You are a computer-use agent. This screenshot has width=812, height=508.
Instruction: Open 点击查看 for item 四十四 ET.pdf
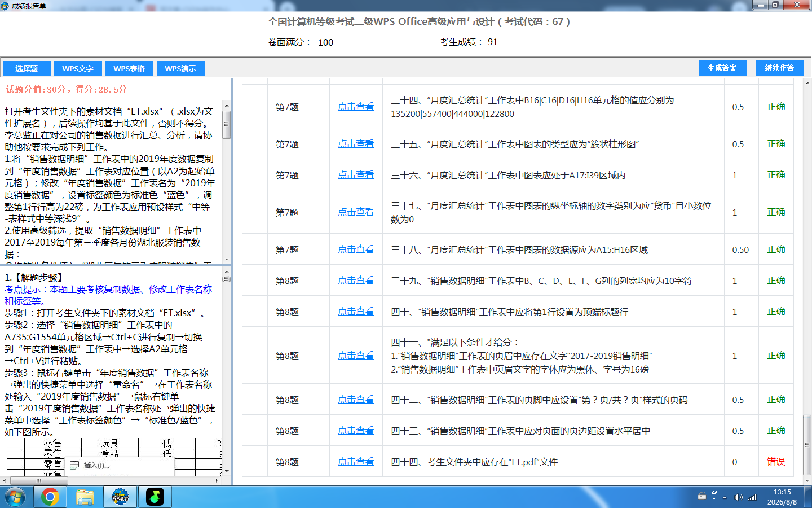click(x=356, y=462)
